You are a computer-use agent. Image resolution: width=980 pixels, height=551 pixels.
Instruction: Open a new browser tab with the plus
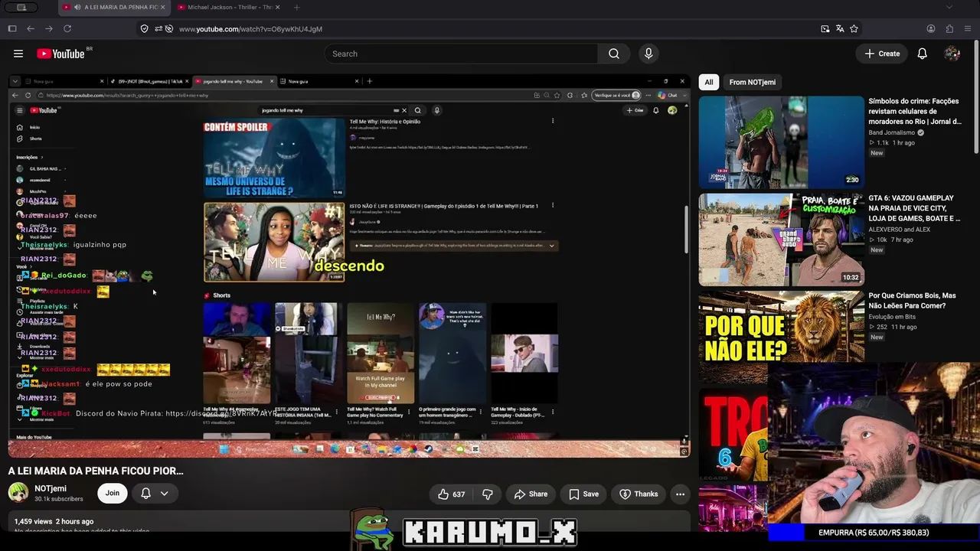tap(296, 8)
